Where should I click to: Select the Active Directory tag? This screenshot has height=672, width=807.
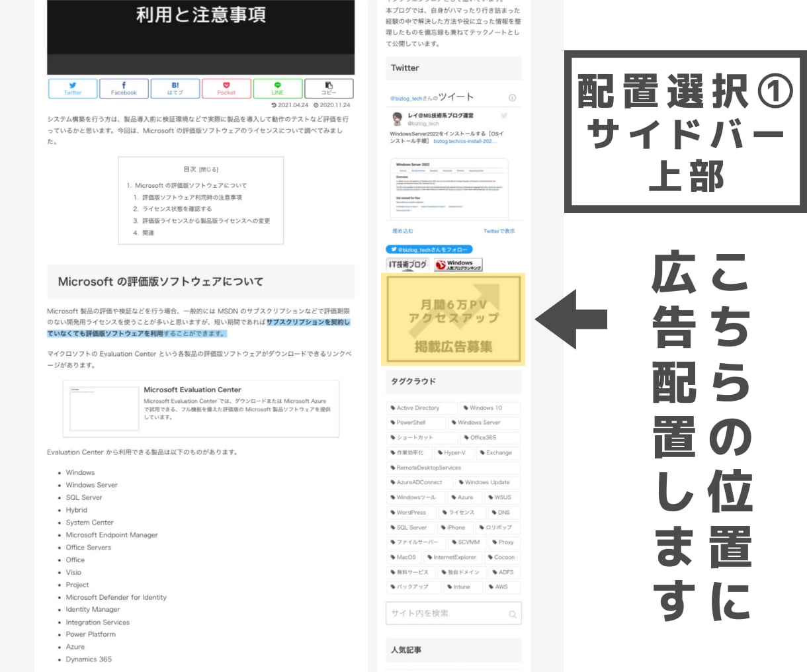(422, 408)
